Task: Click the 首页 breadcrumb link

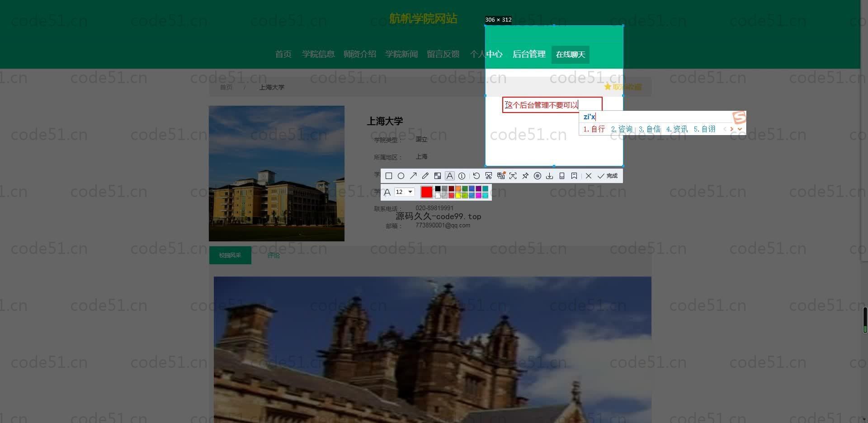Action: (226, 87)
